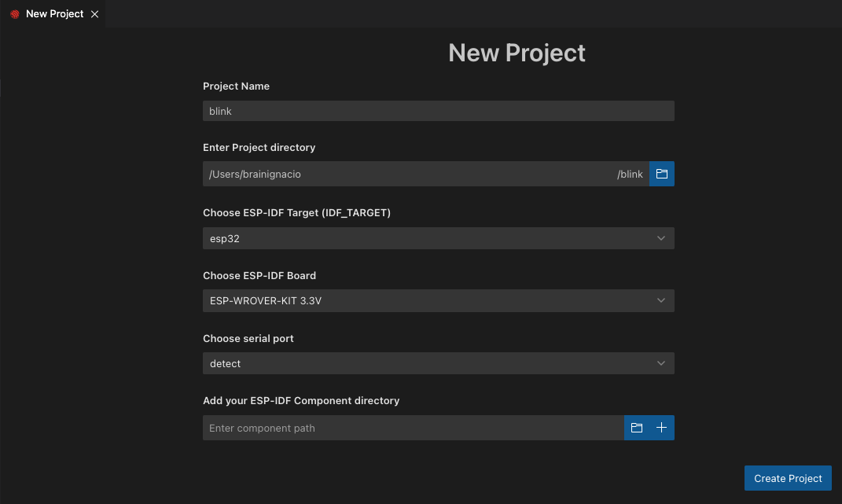Click the detect value in serial port selector
Screen dimensions: 842x504
click(x=225, y=363)
